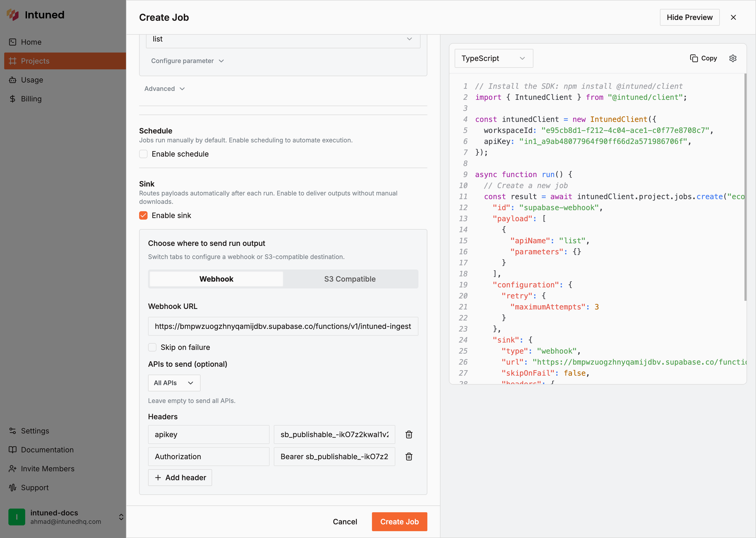Open the All APIs dropdown
The width and height of the screenshot is (756, 538).
[174, 383]
